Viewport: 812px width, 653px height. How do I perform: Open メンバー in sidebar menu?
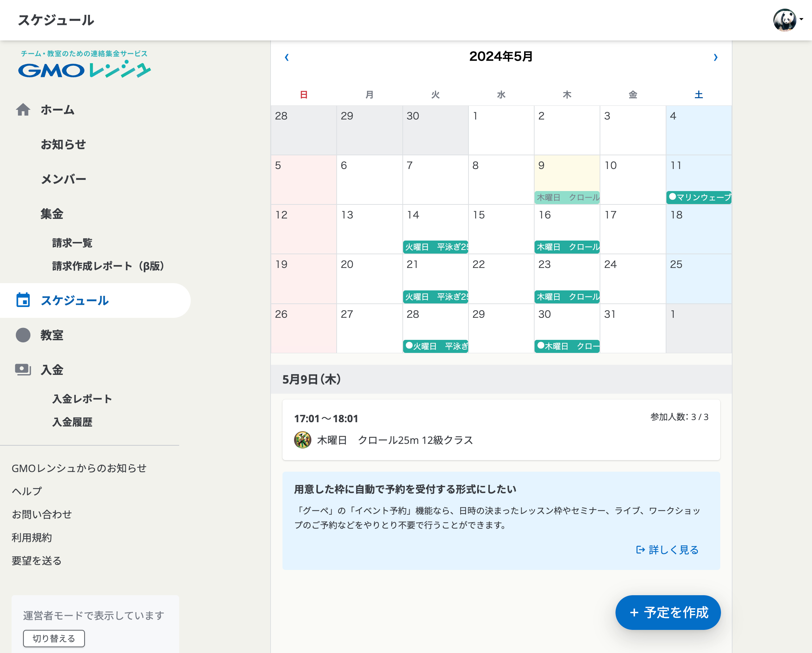[x=63, y=179]
